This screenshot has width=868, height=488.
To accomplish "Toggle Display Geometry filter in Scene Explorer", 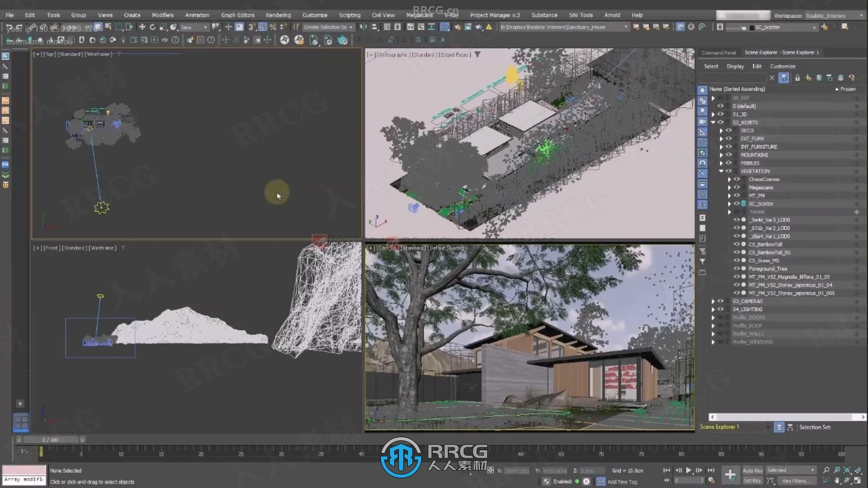I will point(703,90).
